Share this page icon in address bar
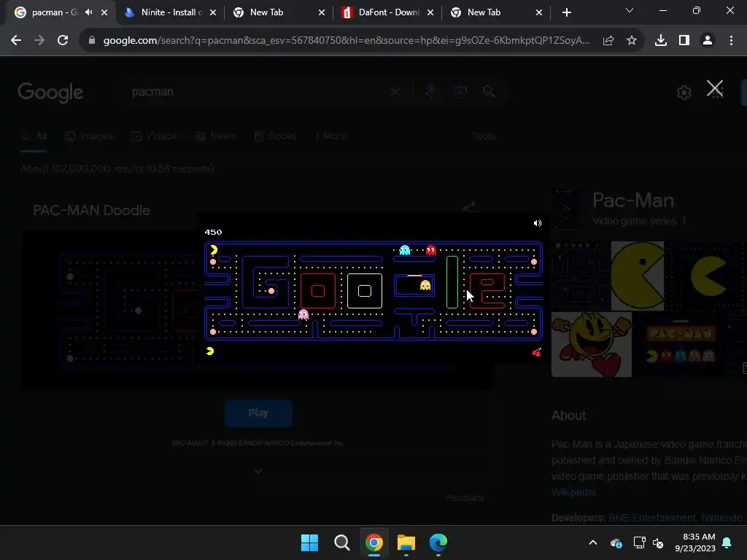Viewport: 747px width, 560px height. [608, 41]
